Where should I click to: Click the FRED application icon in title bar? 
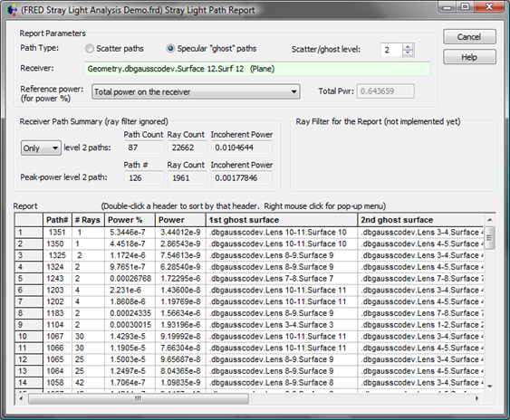[x=12, y=10]
